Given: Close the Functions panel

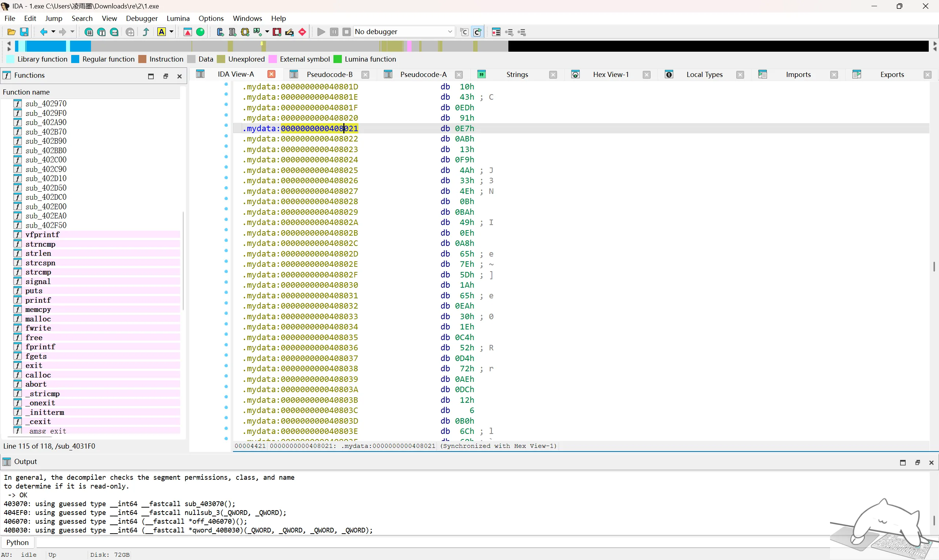Looking at the screenshot, I should (179, 76).
